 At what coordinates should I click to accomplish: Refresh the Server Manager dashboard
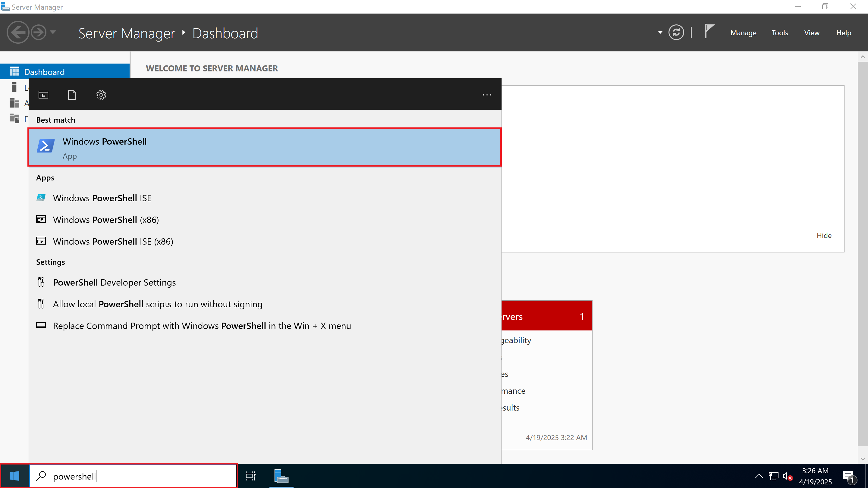(676, 32)
